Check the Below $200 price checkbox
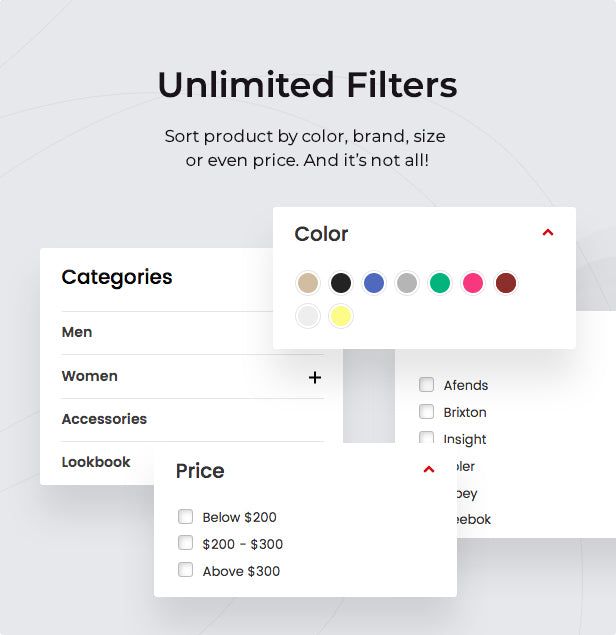 tap(185, 517)
